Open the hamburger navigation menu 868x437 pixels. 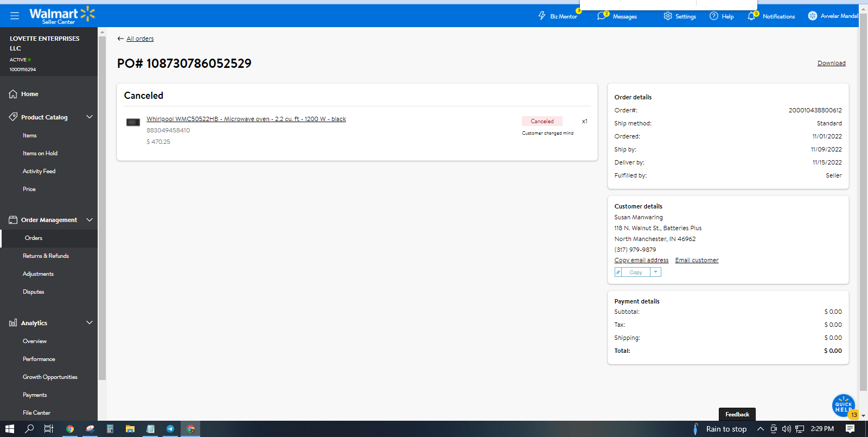15,16
